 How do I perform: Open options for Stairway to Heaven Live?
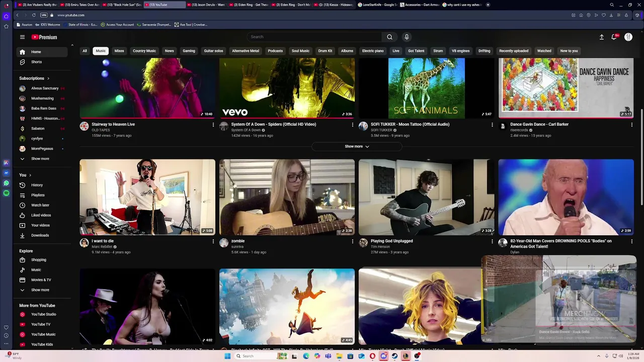coord(213,125)
